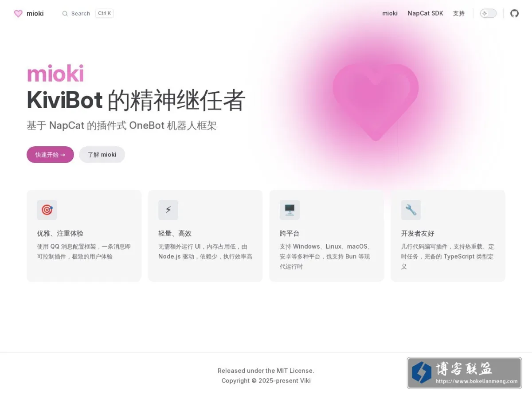The image size is (532, 399).
Task: Click the large pink heart image
Action: coord(376,102)
